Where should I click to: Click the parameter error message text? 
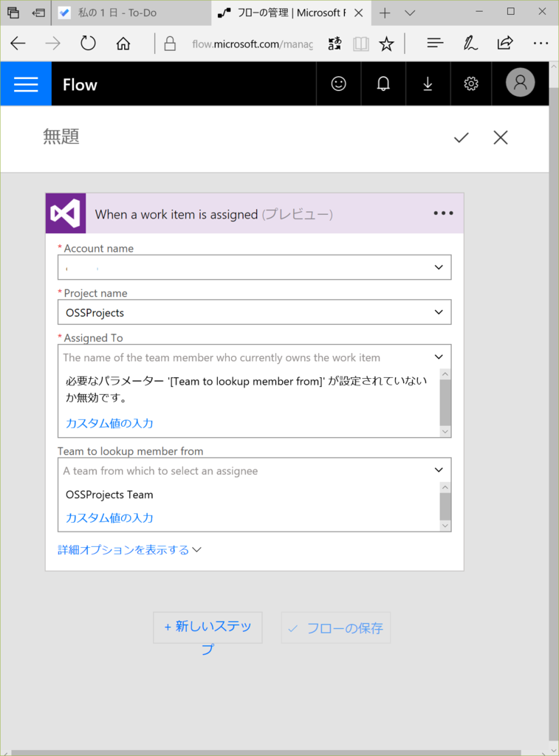pos(247,390)
